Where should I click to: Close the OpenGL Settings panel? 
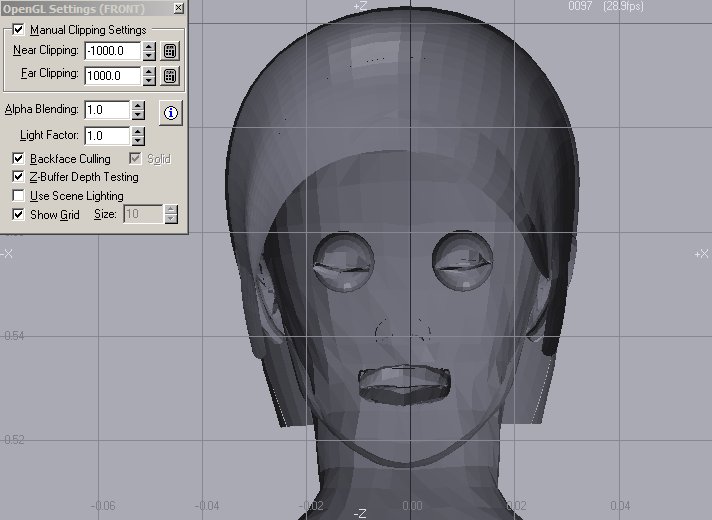[178, 8]
